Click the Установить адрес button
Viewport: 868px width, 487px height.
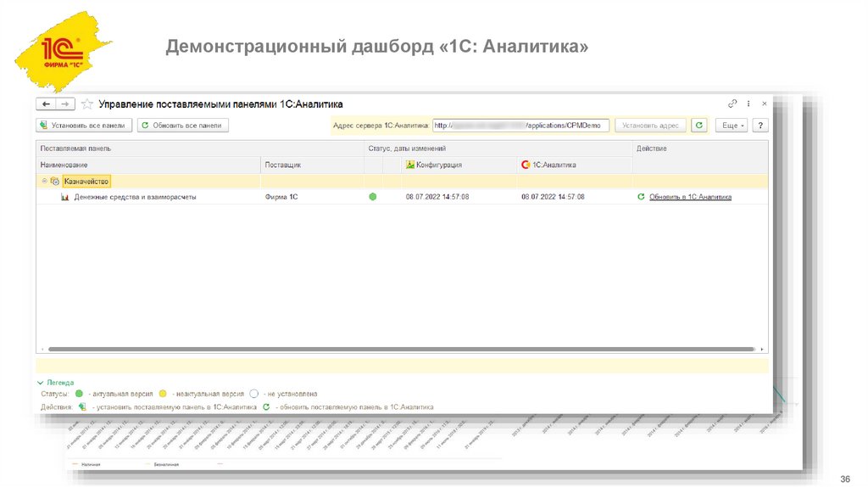(650, 126)
